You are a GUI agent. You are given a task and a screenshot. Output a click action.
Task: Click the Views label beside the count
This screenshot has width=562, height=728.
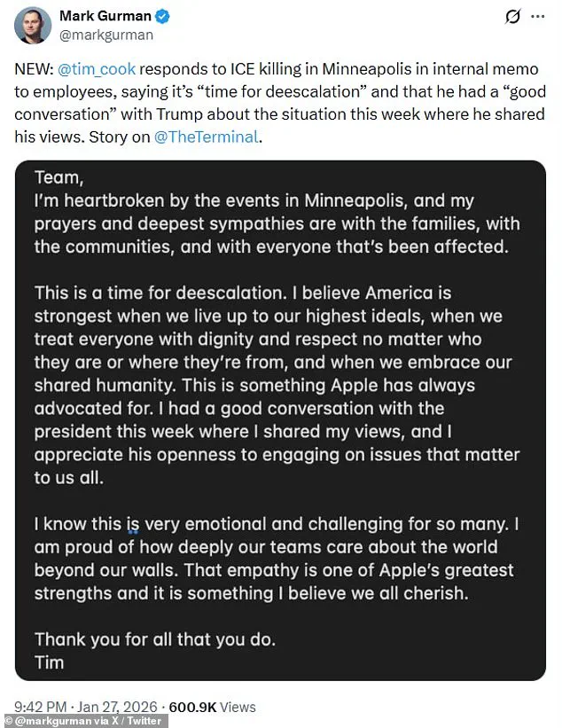(x=238, y=707)
